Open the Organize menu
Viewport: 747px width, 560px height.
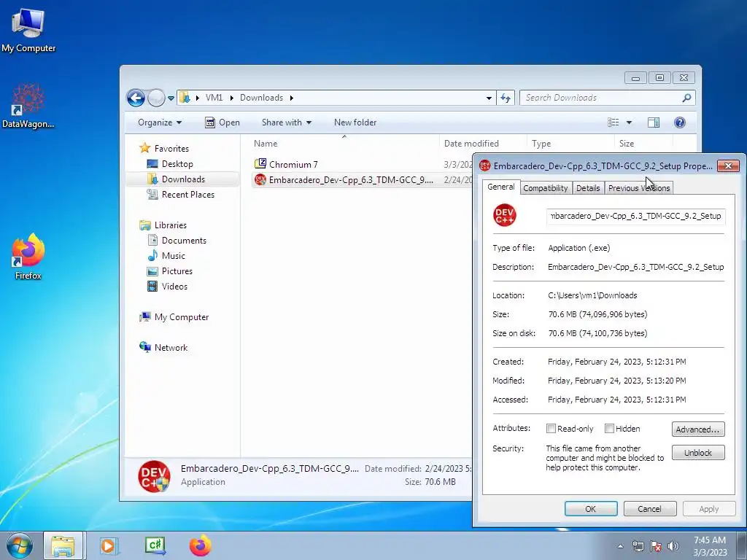[x=160, y=122]
